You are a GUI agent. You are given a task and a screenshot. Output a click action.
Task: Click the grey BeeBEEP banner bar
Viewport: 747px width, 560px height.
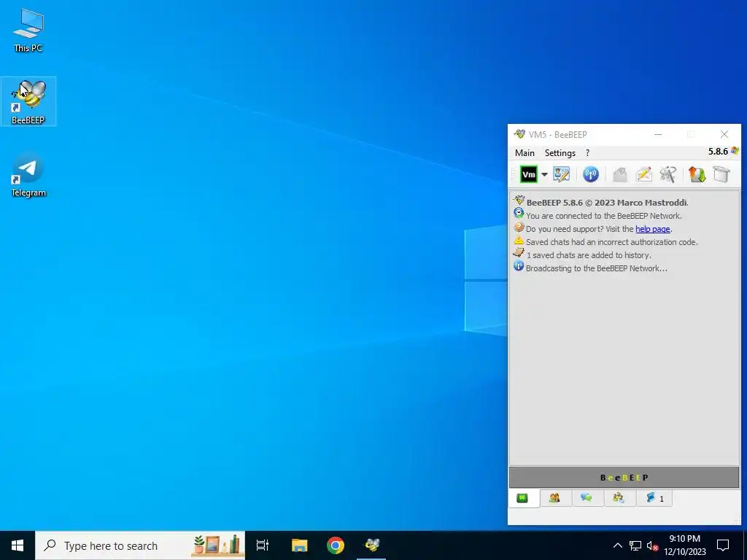click(x=624, y=478)
